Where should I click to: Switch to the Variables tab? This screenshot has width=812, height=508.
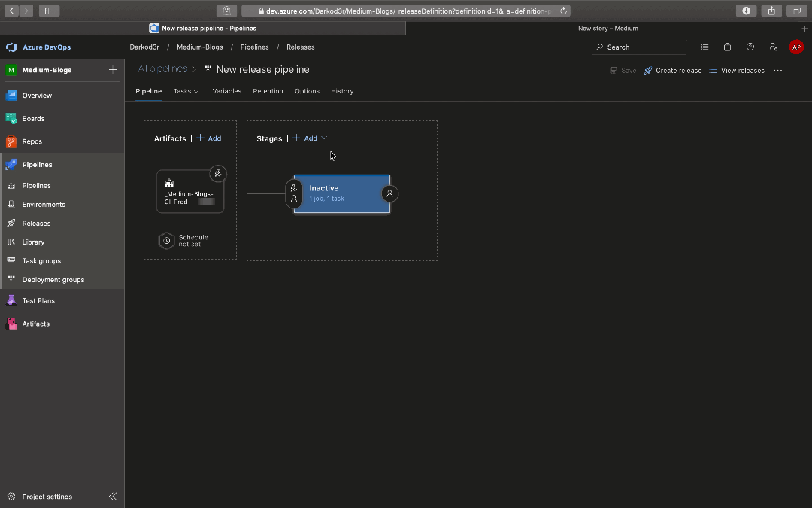[227, 91]
